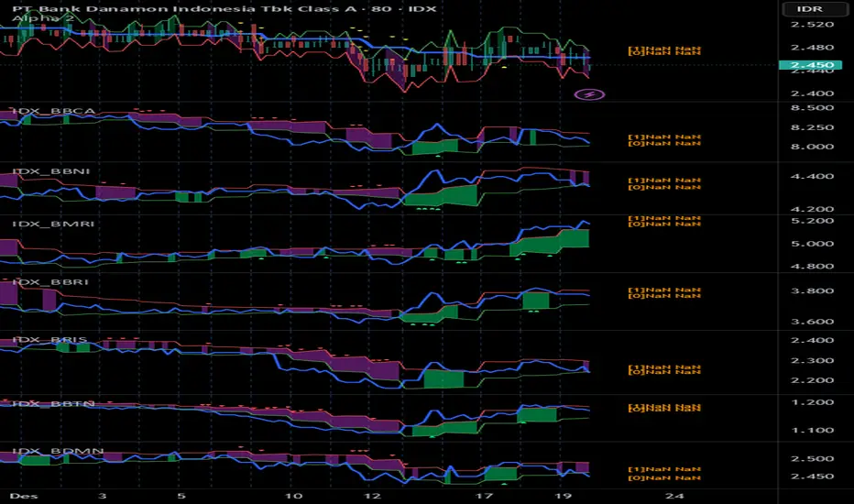Screen dimensions: 854x504
Task: Click price level 8.250 in BBCA pane
Action: pos(812,127)
